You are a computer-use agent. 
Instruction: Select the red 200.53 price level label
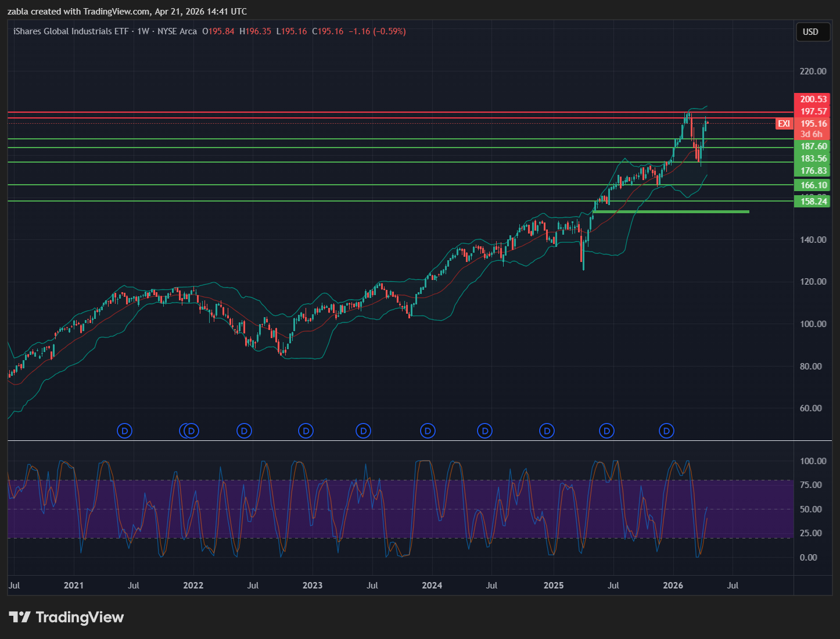(x=813, y=99)
